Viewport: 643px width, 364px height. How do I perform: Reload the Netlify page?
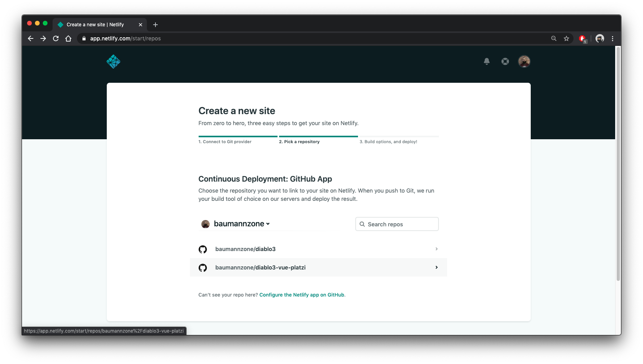click(56, 38)
